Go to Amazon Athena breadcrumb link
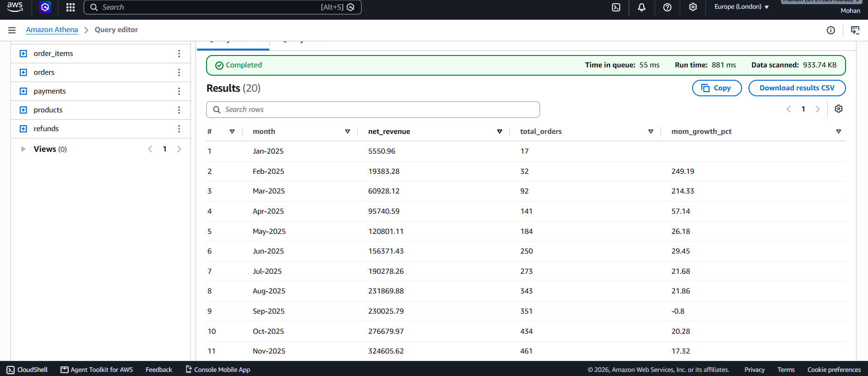This screenshot has width=868, height=376. [x=52, y=30]
